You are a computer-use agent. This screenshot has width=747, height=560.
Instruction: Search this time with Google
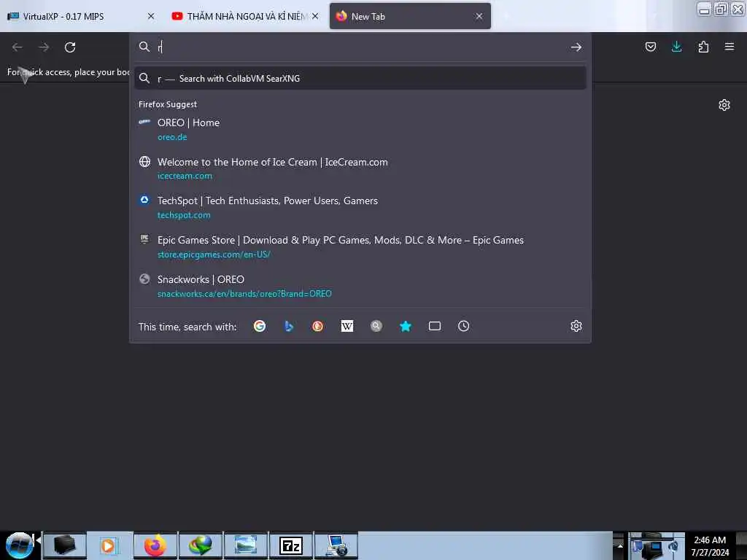(x=260, y=326)
